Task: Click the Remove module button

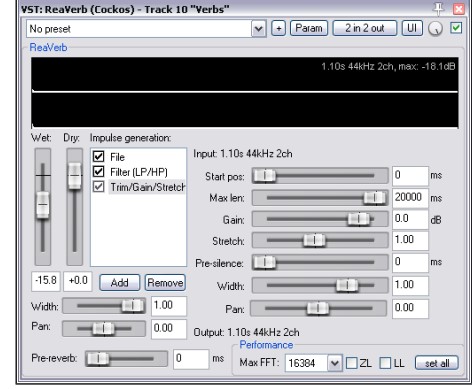Action: coord(165,283)
